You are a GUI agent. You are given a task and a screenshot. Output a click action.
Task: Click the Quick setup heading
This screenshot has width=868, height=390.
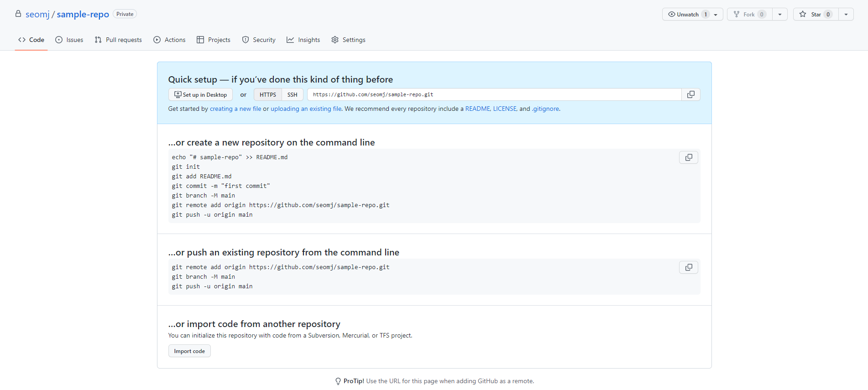(281, 79)
